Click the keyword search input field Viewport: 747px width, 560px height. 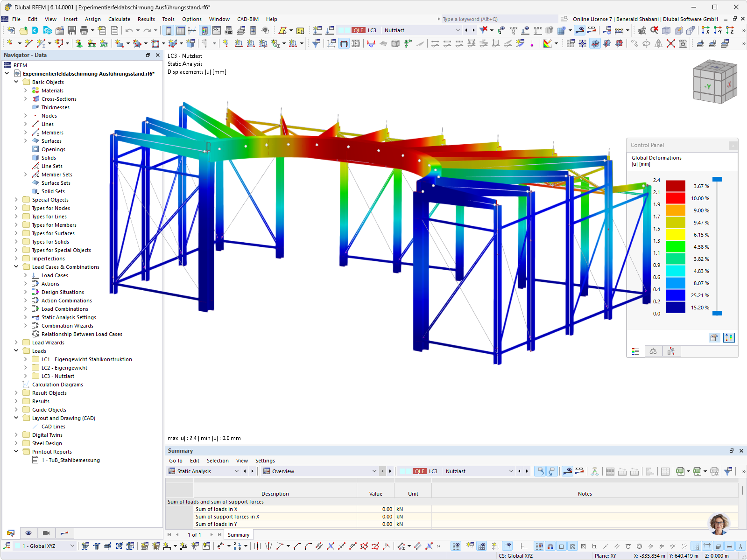[499, 19]
